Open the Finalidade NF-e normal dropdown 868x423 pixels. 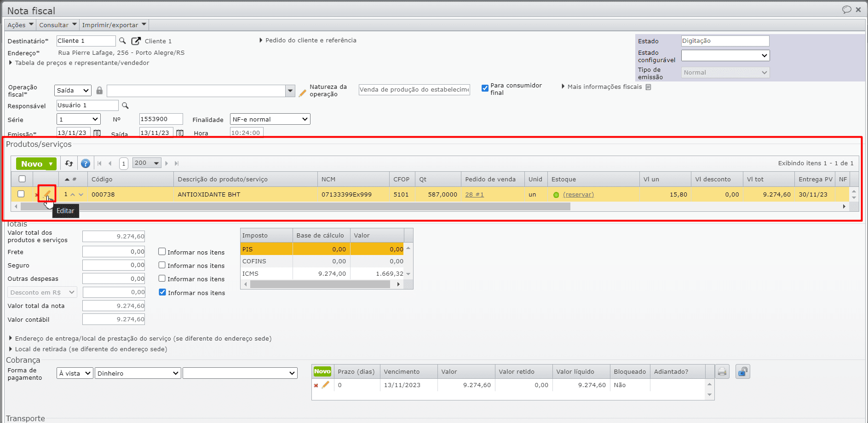[x=270, y=119]
